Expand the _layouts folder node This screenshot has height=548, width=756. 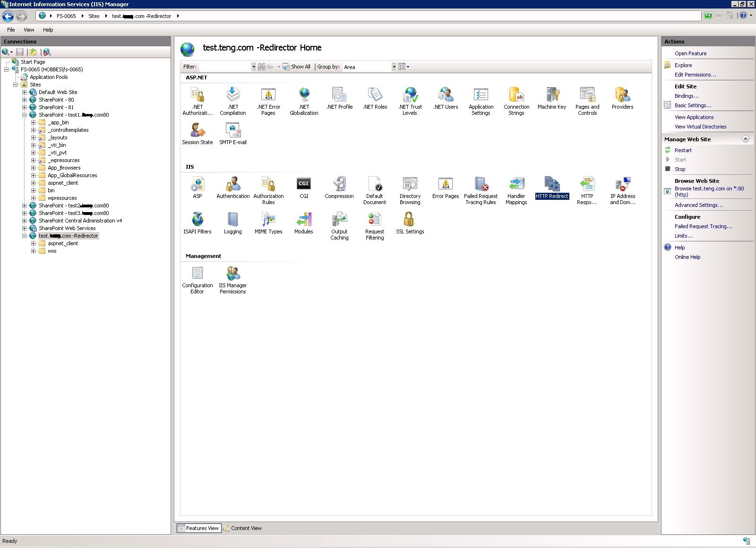coord(34,137)
